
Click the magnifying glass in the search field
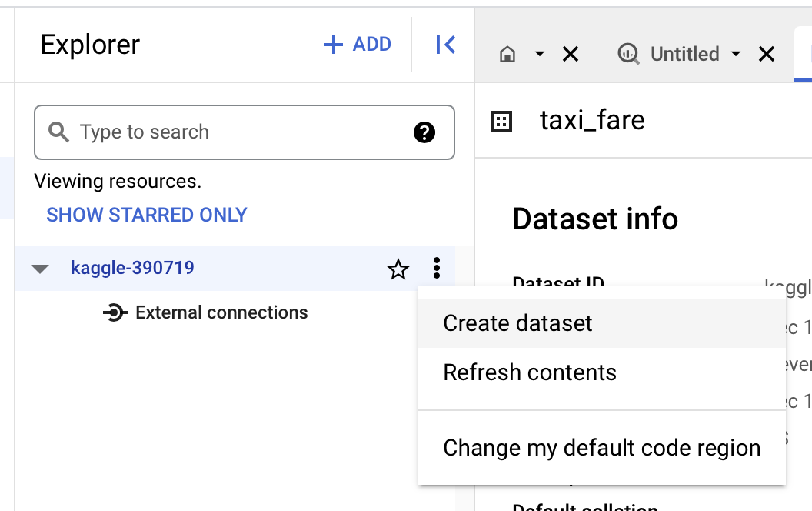click(x=58, y=132)
